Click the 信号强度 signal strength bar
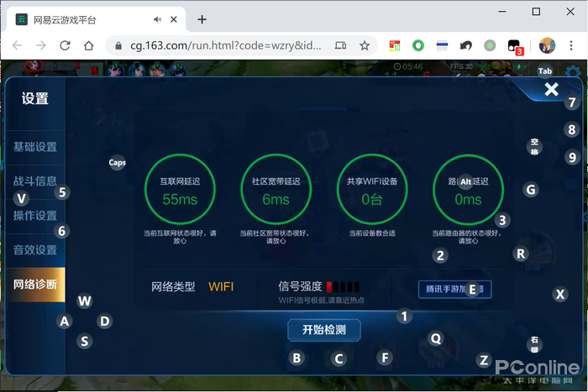 click(x=343, y=287)
